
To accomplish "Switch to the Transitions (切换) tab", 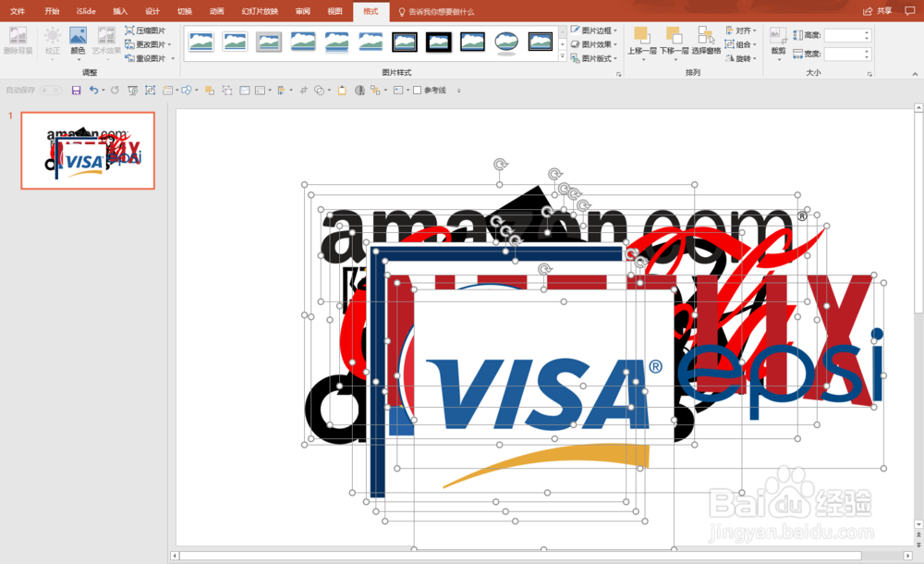I will [x=185, y=11].
